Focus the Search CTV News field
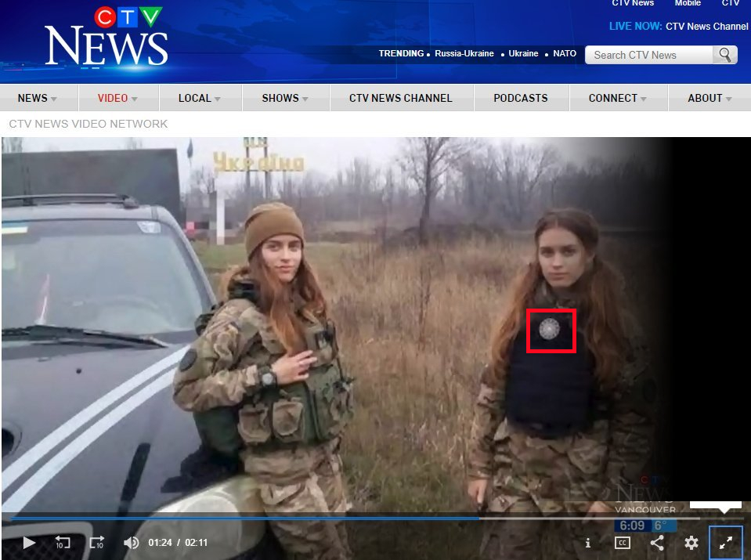This screenshot has width=751, height=560. 648,55
